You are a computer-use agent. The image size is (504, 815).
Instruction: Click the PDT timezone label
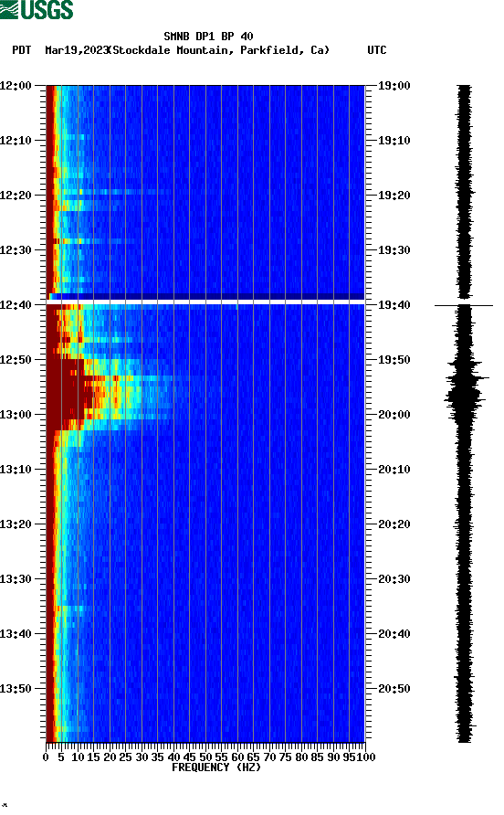21,50
